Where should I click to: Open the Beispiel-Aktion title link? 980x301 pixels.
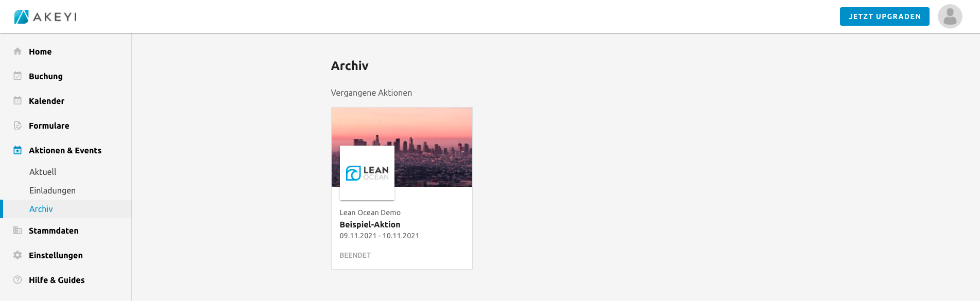pyautogui.click(x=370, y=224)
